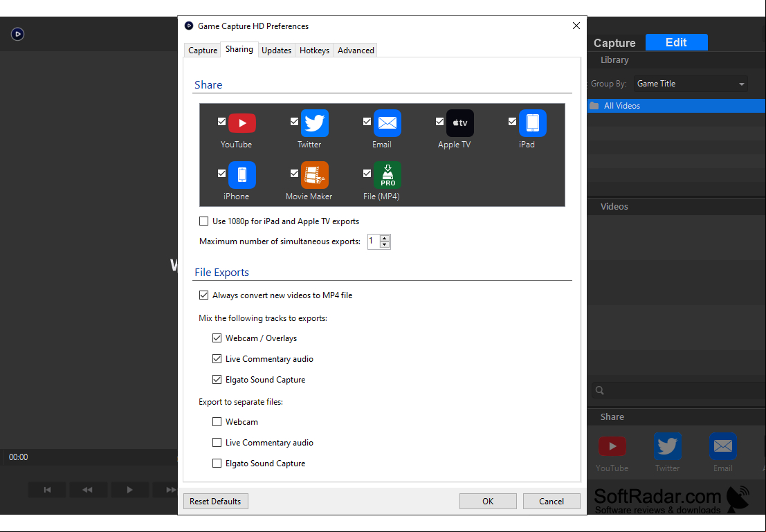
Task: Click the iPad icon in Preferences
Action: click(533, 123)
